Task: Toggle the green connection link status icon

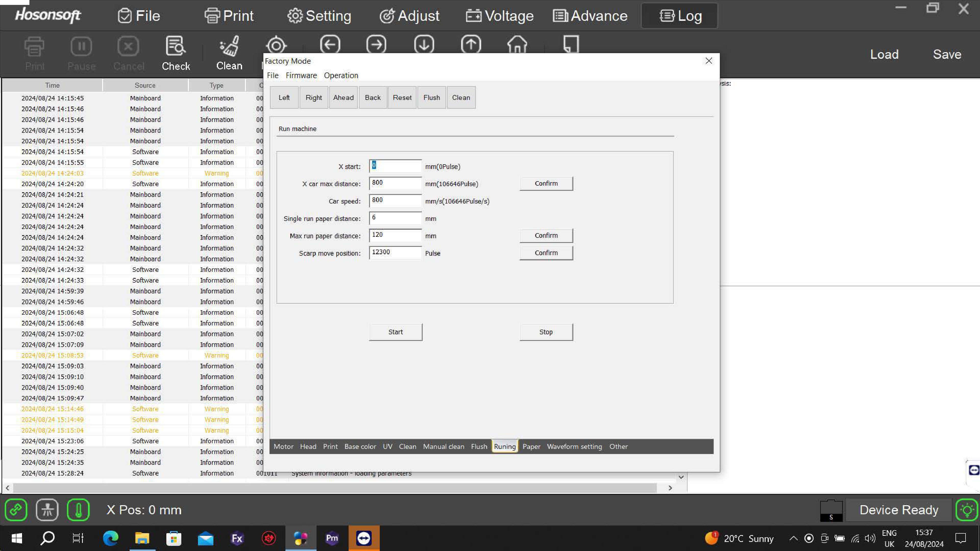Action: (x=16, y=510)
